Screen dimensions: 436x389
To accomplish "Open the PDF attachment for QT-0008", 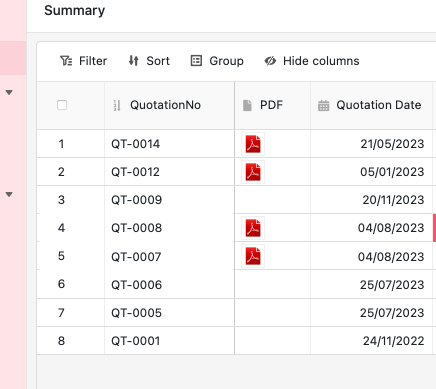I will tap(253, 228).
